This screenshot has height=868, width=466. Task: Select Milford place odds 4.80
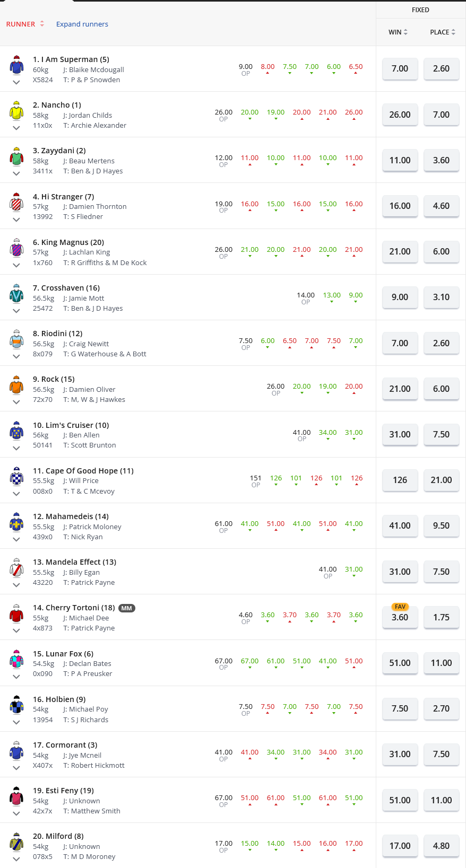441,846
